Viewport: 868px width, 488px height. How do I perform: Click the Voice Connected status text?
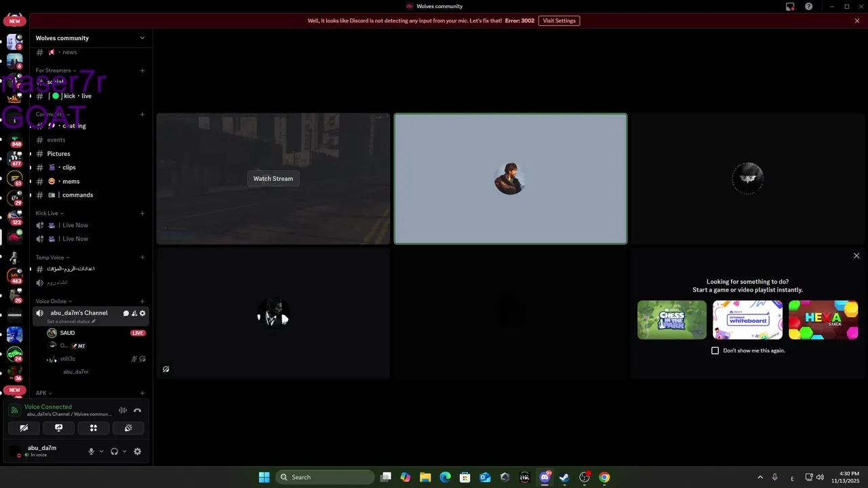[48, 407]
